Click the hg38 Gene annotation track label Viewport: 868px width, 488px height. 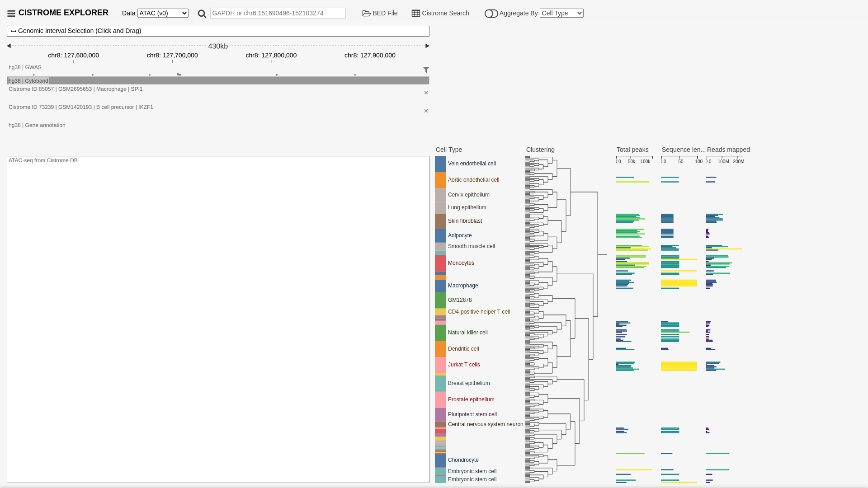[37, 125]
